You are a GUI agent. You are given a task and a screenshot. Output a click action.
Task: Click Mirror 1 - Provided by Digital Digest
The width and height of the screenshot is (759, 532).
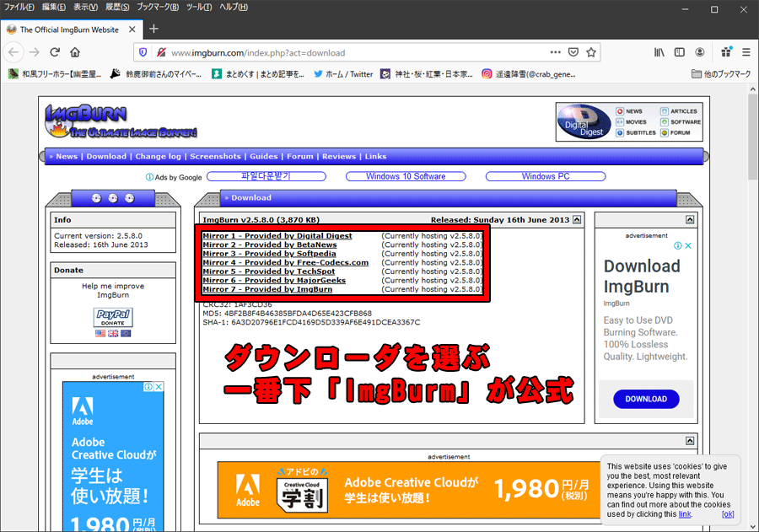point(277,236)
